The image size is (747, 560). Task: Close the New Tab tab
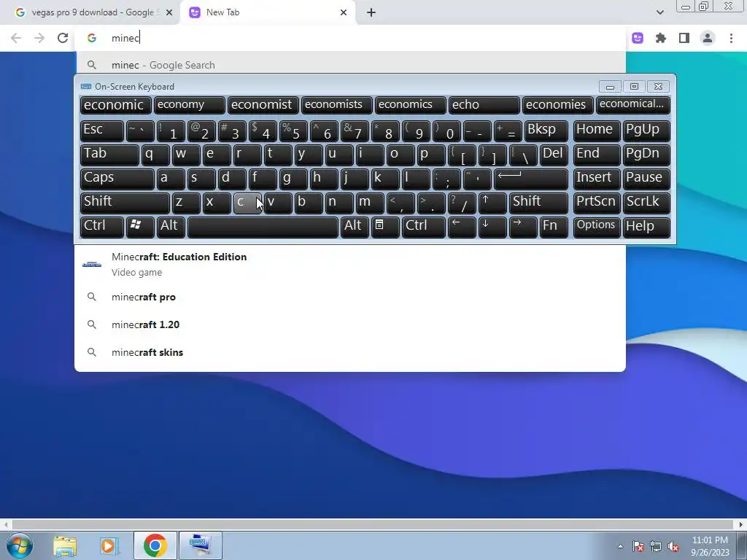[x=344, y=13]
